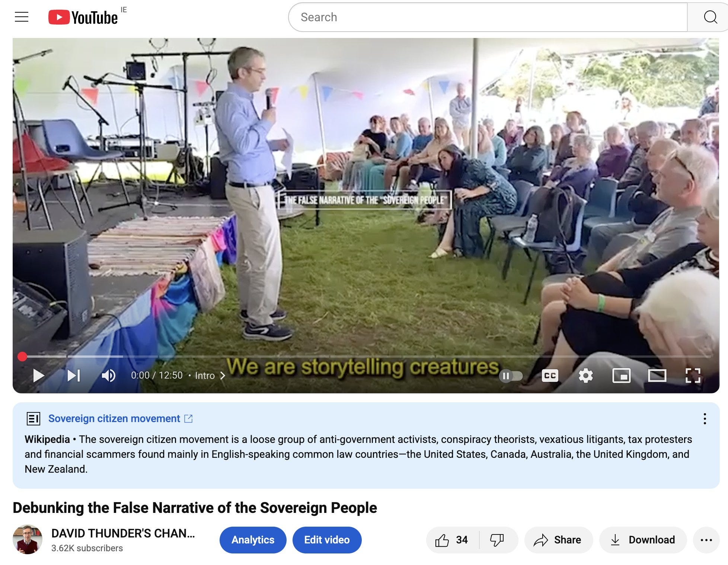
Task: Click the YouTube logo
Action: (x=83, y=17)
